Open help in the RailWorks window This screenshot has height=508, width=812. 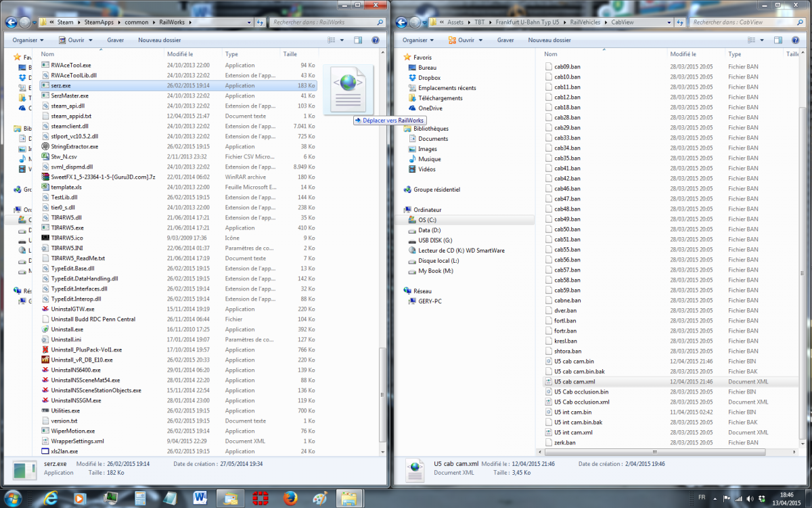pos(374,40)
